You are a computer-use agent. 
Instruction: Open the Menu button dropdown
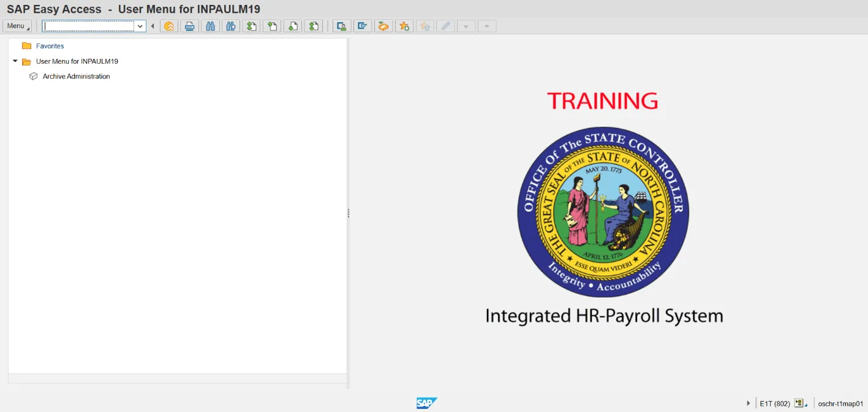(x=17, y=26)
